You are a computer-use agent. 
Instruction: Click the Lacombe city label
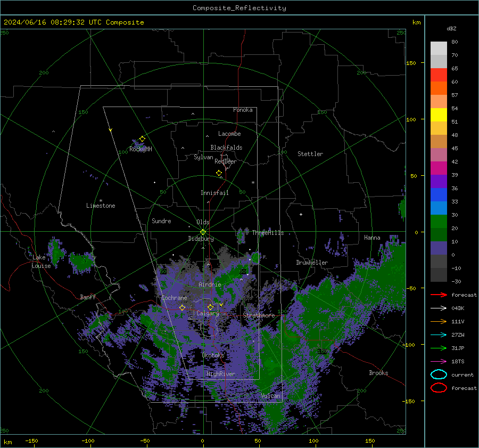pyautogui.click(x=229, y=134)
